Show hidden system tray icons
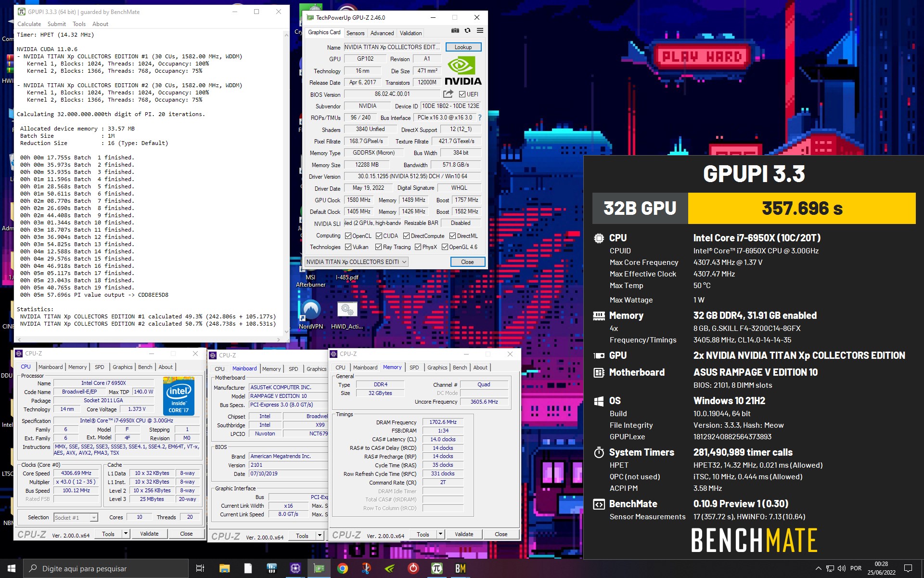 click(818, 568)
